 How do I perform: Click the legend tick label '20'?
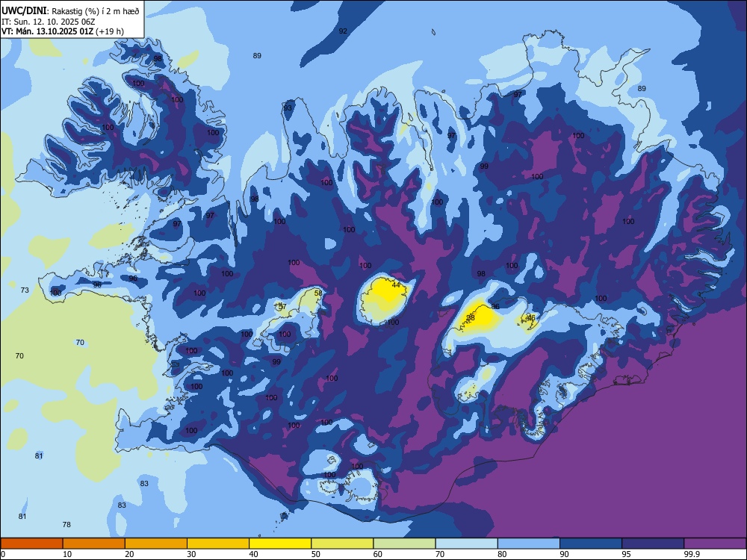click(x=129, y=554)
